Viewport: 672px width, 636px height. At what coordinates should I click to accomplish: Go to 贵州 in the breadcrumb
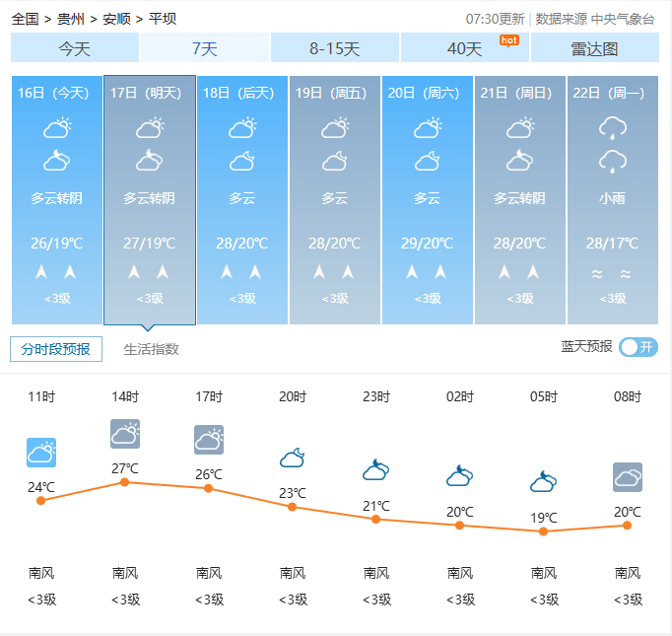pyautogui.click(x=71, y=19)
